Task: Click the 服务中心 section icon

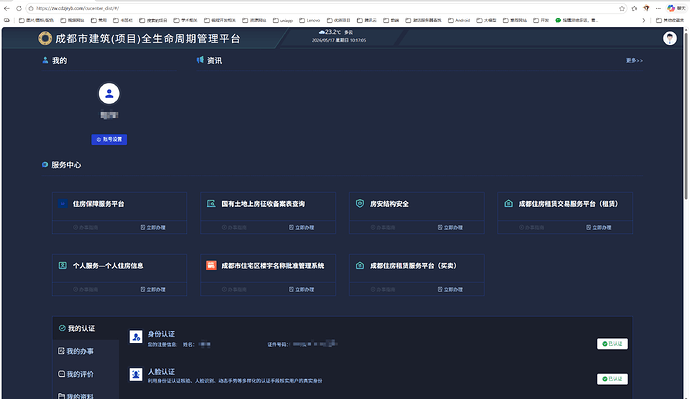Action: click(45, 165)
